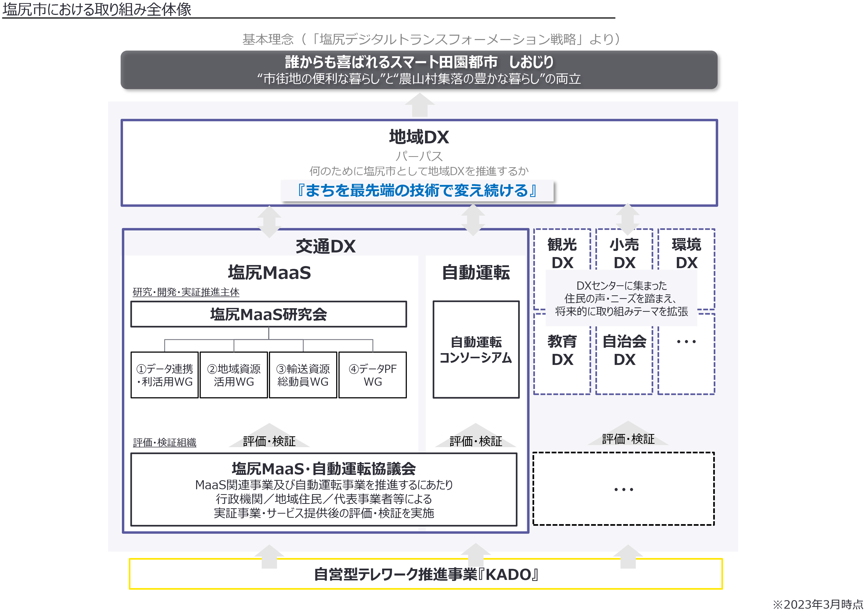Click the 評価・検証 arrow under 自動運転
Image resolution: width=868 pixels, height=612 pixels.
[476, 439]
